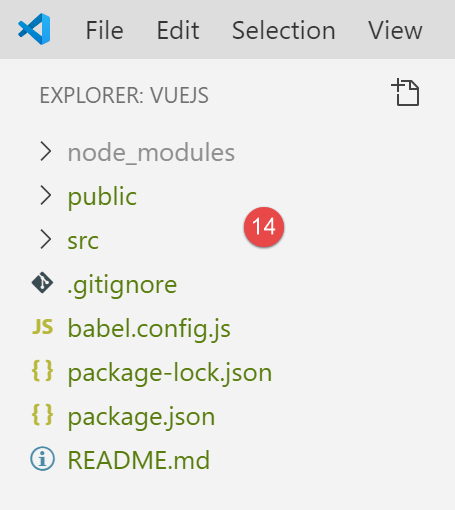The height and width of the screenshot is (510, 455).
Task: Click the braces icon beside package.json
Action: (42, 415)
